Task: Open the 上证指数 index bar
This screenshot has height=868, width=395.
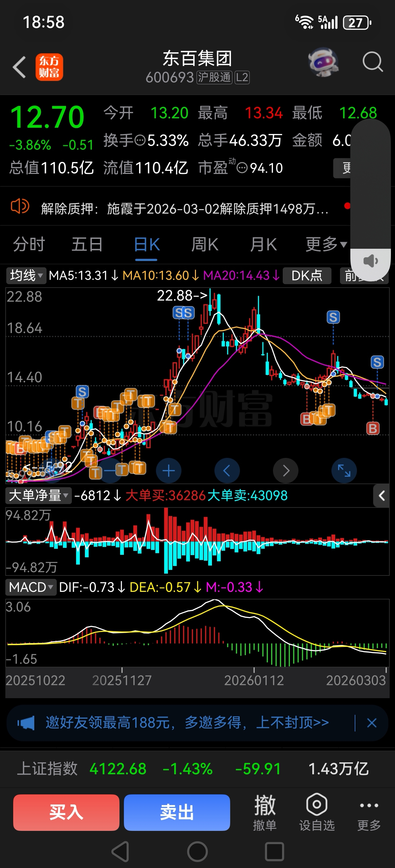Action: (x=197, y=769)
